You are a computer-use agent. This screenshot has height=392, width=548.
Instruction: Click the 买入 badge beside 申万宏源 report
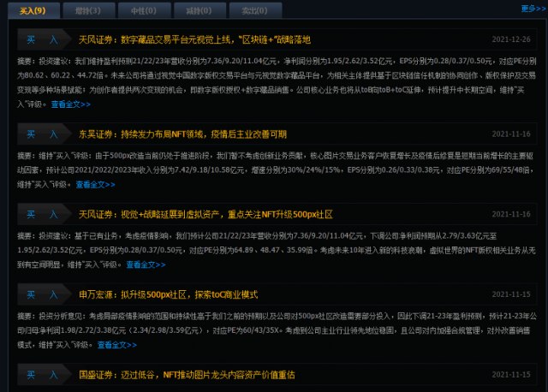pos(44,294)
